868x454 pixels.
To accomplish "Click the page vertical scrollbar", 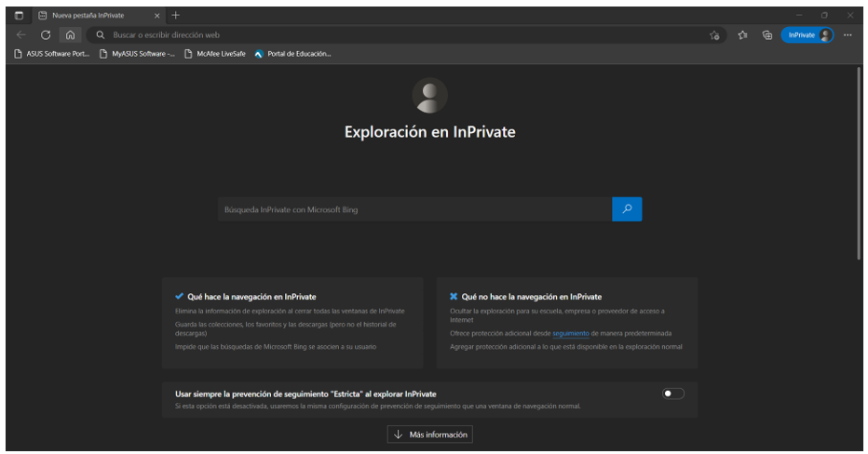I will pyautogui.click(x=859, y=163).
